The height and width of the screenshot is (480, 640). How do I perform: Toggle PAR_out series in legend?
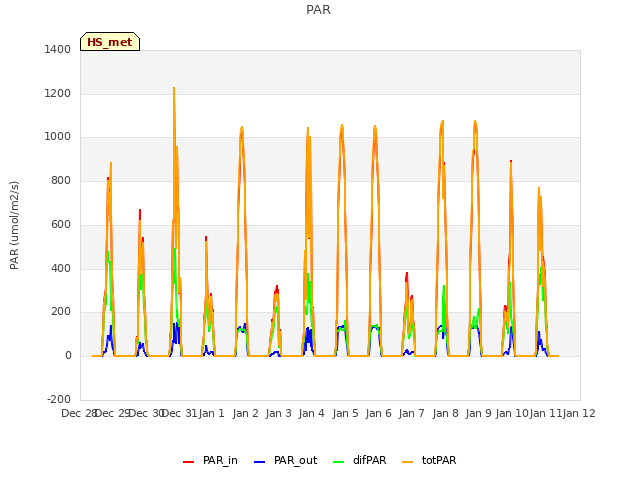285,460
